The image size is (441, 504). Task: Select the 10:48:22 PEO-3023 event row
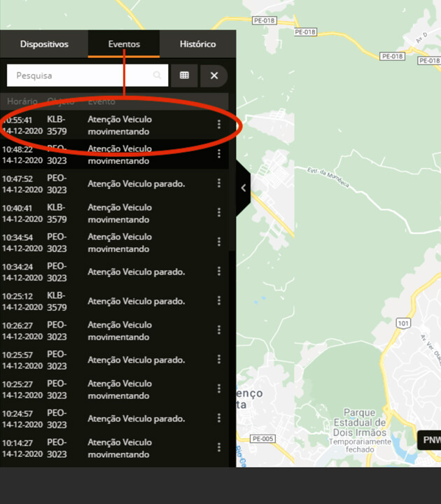click(x=114, y=154)
